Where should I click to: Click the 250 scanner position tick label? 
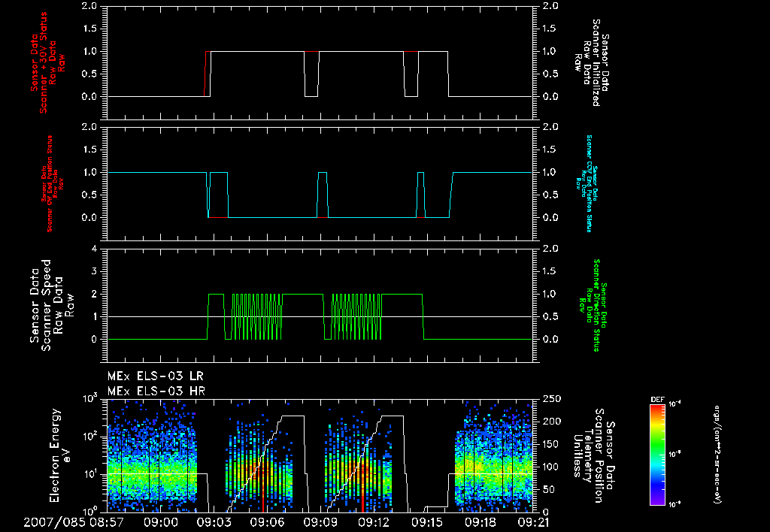[x=552, y=399]
